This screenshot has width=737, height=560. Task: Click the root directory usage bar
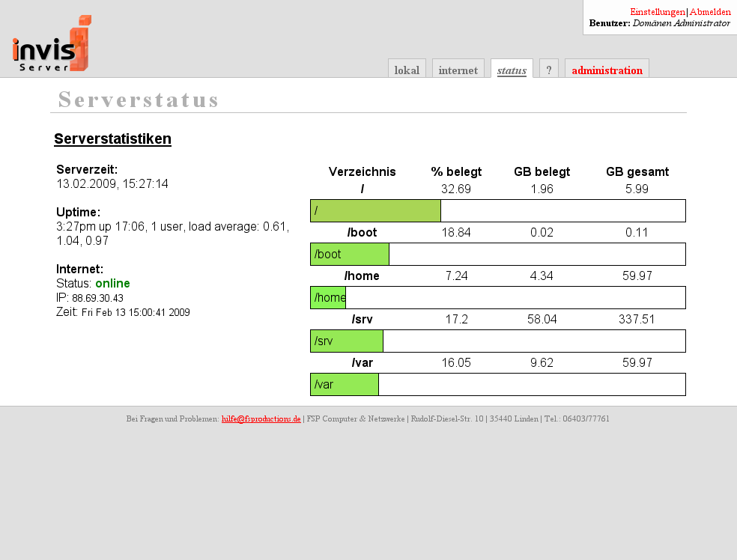(x=497, y=211)
